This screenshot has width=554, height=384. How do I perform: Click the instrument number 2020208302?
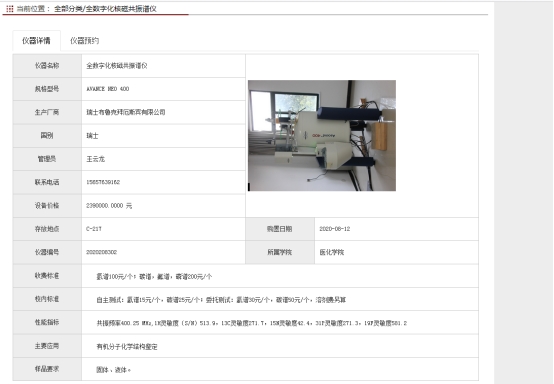[101, 252]
